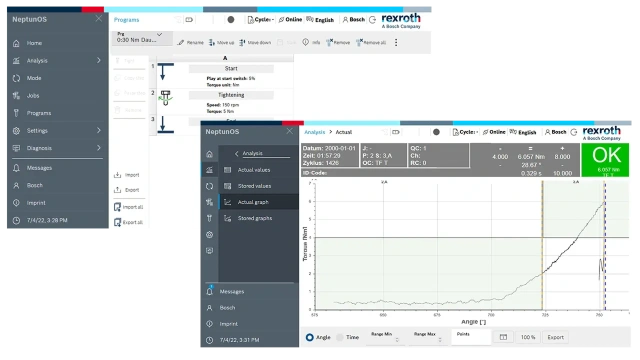This screenshot has width=640, height=360.
Task: Open Jobs in the Programs window sidebar
Action: tap(33, 96)
